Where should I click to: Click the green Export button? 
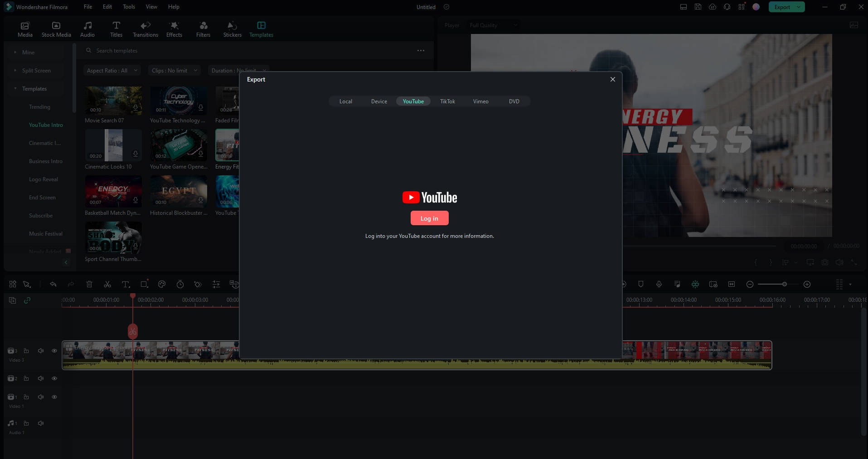[x=781, y=7]
